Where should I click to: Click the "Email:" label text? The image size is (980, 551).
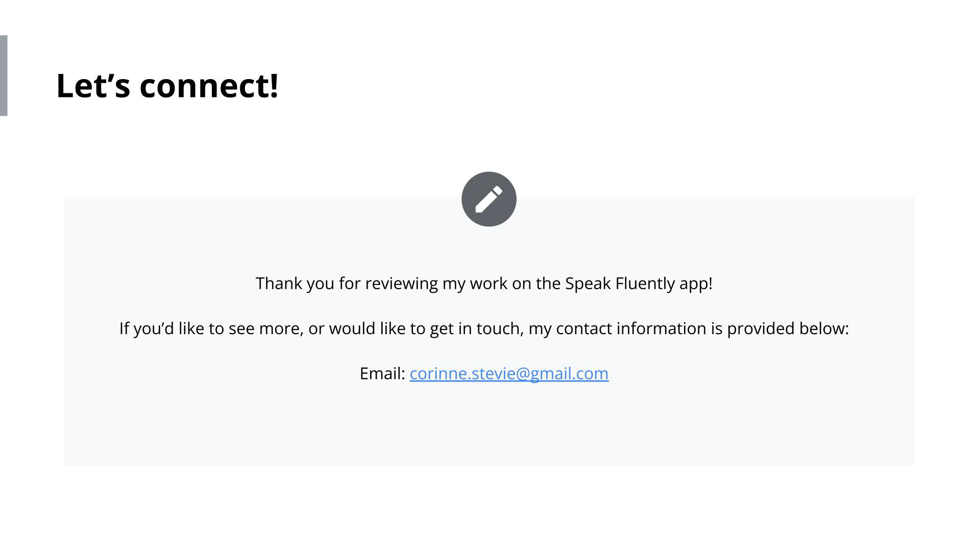pyautogui.click(x=382, y=373)
